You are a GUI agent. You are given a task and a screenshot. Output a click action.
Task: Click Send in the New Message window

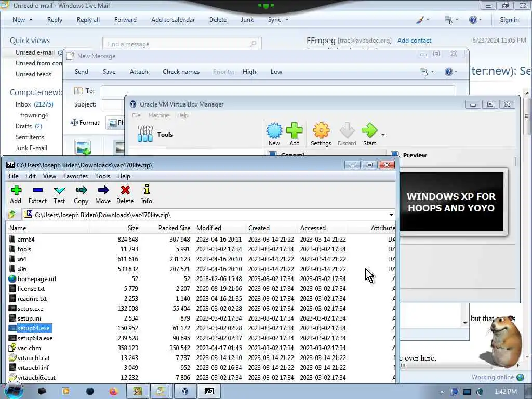point(82,72)
